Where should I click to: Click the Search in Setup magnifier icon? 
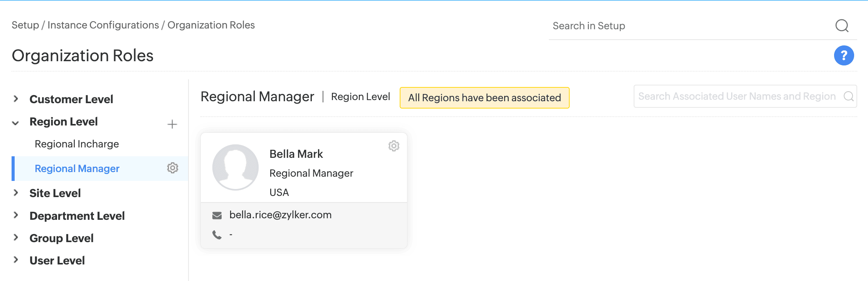pos(842,26)
